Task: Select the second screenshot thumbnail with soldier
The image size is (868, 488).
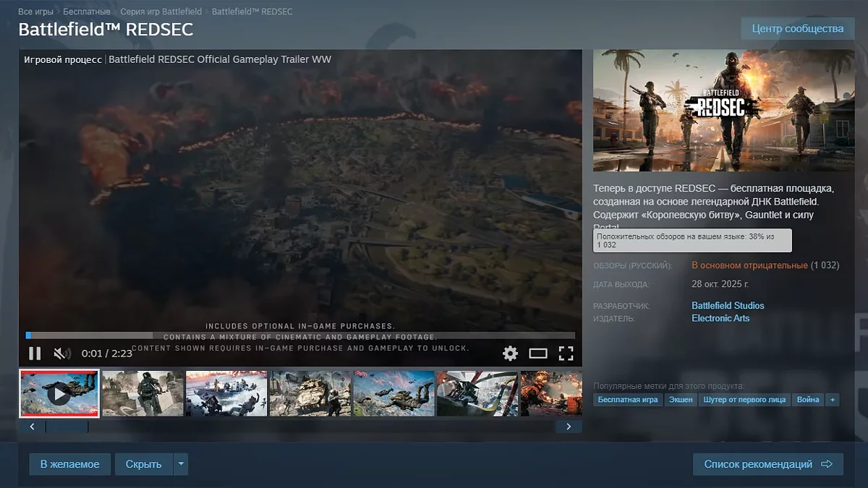Action: 142,393
